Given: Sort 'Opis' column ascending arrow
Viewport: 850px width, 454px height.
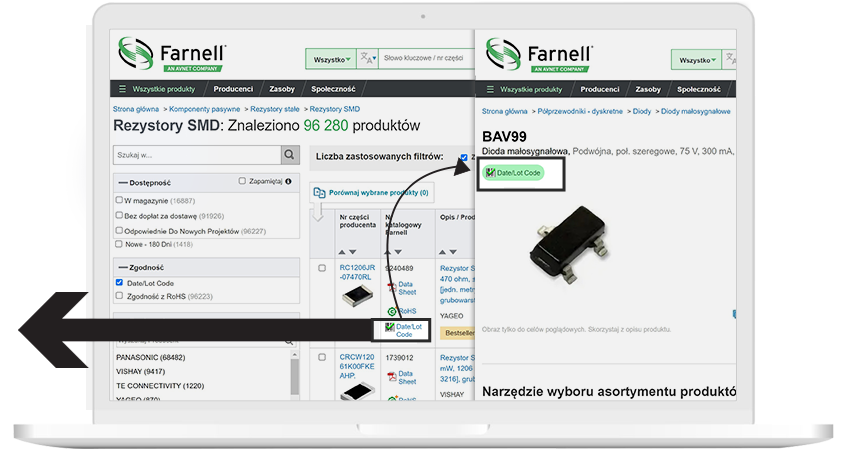Looking at the screenshot, I should pos(442,252).
